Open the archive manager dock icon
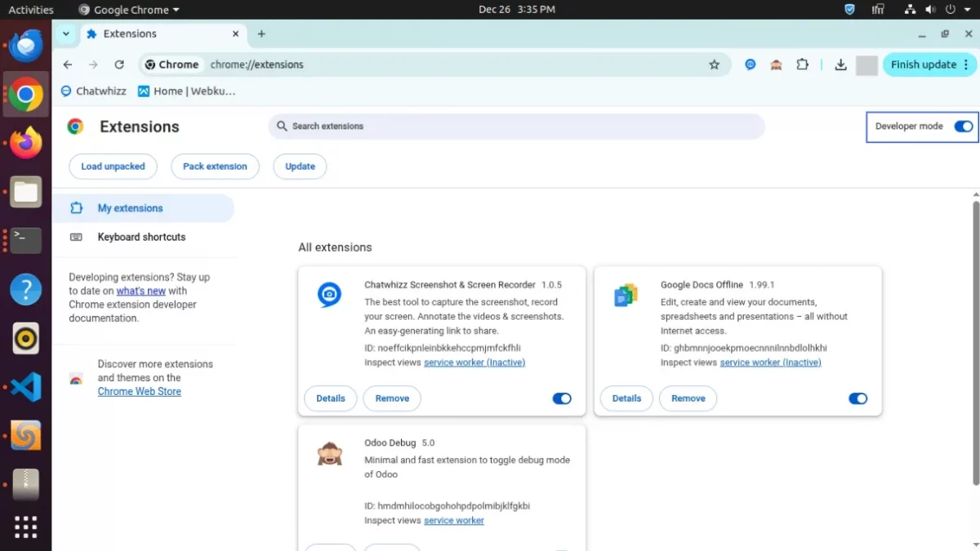This screenshot has height=551, width=980. coord(26,484)
